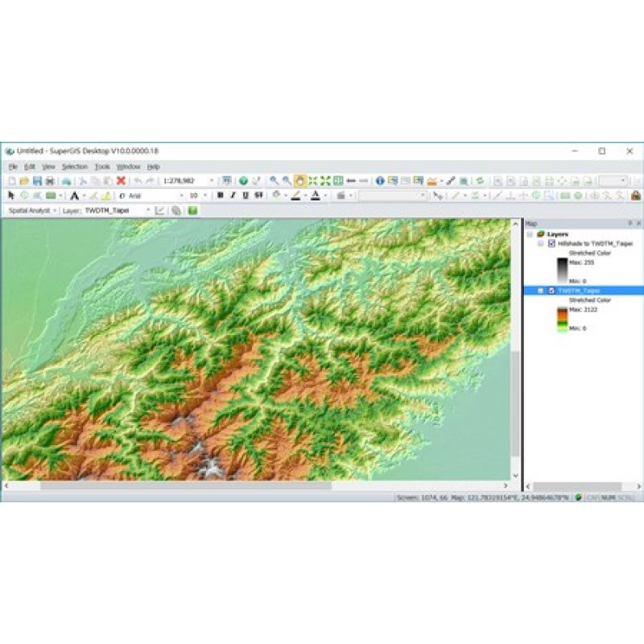Pin the Map panel
The height and width of the screenshot is (644, 644).
[x=630, y=224]
